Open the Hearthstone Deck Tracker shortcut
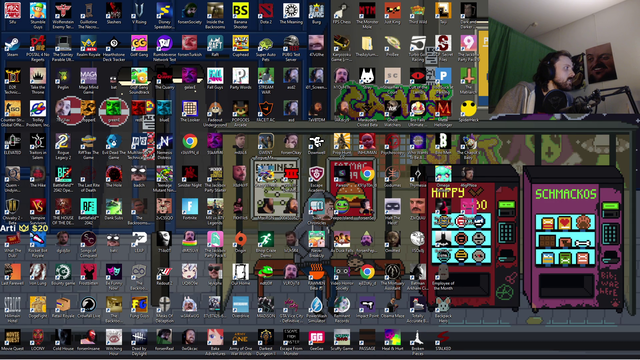Image resolution: width=640 pixels, height=360 pixels. pyautogui.click(x=113, y=43)
